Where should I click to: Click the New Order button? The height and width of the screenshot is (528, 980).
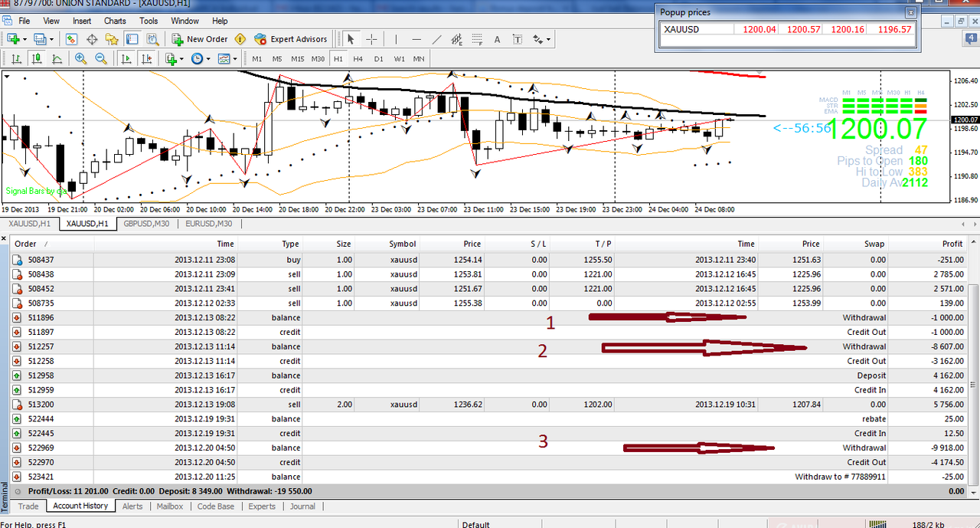coord(199,39)
